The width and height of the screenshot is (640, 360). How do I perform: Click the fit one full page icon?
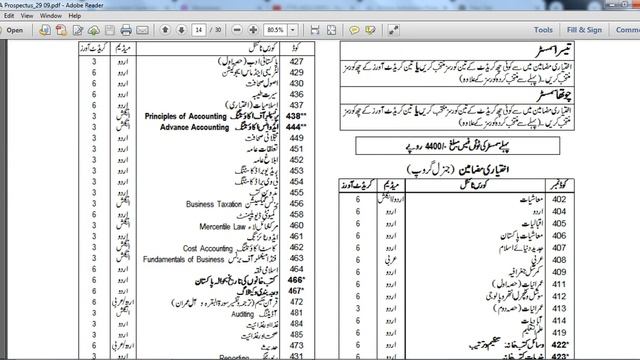pos(331,30)
